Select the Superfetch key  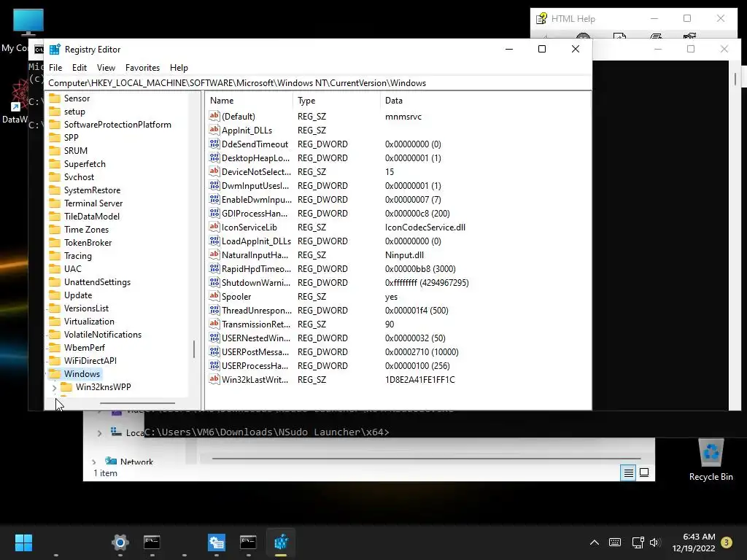point(85,164)
